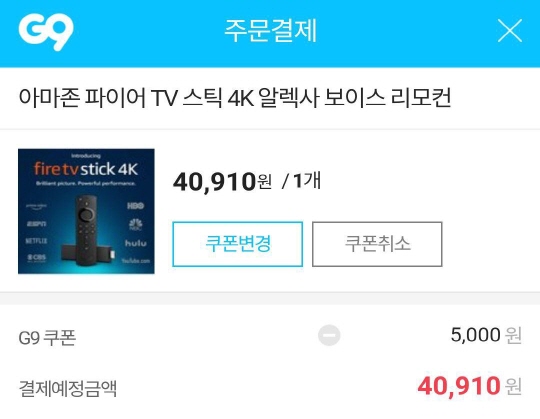Click the 쿠폰취소 button
540x419 pixels.
[x=377, y=244]
